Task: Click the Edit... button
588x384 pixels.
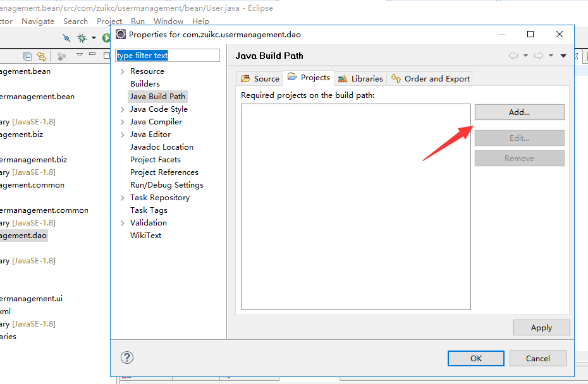Action: pos(519,138)
